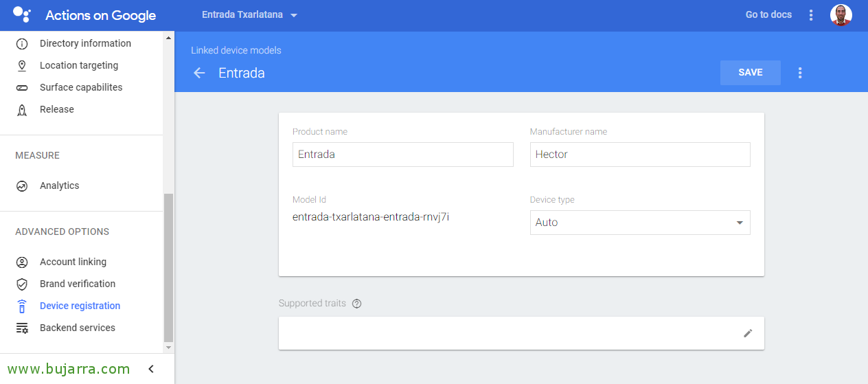
Task: Follow the Go to docs link
Action: [768, 14]
